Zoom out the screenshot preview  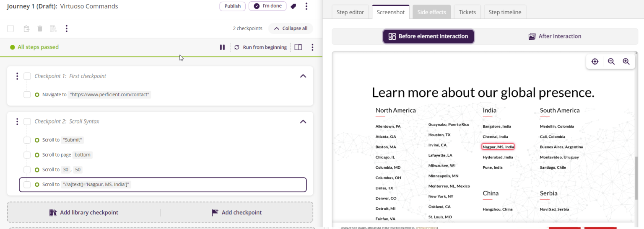point(611,62)
